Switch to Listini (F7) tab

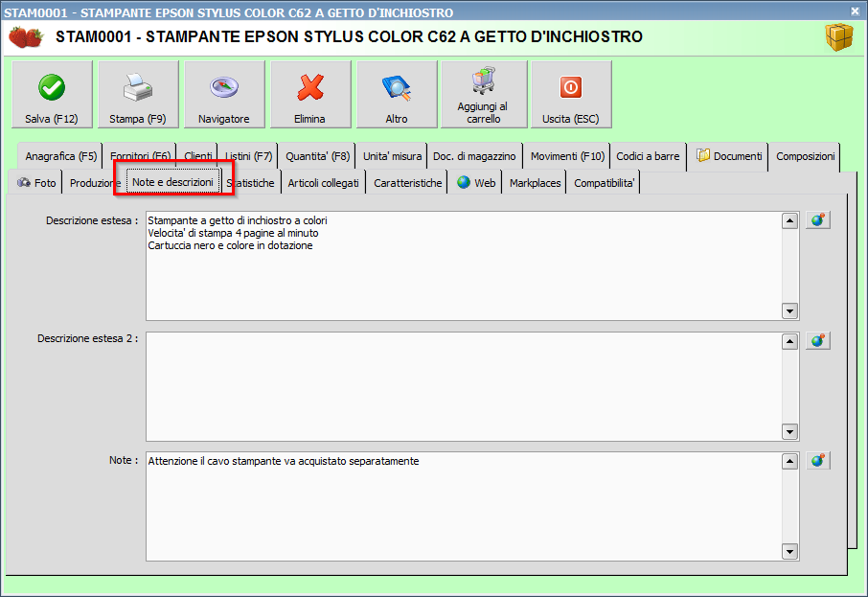pos(248,157)
